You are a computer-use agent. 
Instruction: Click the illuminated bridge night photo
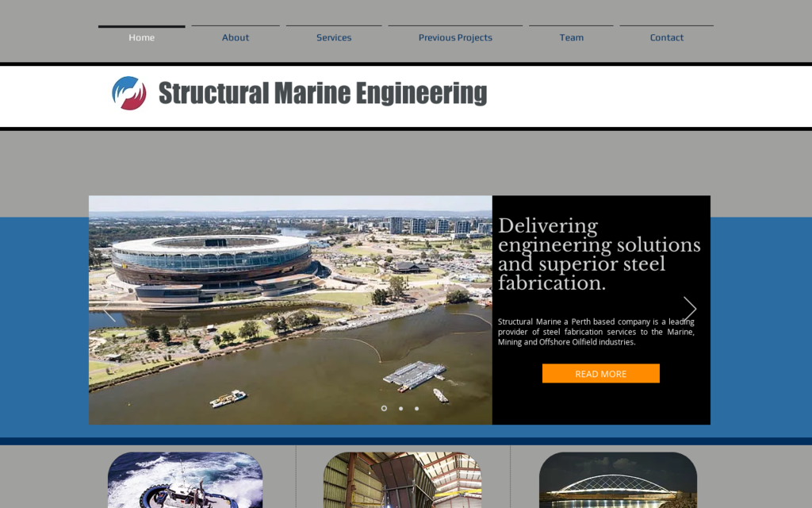(x=617, y=480)
